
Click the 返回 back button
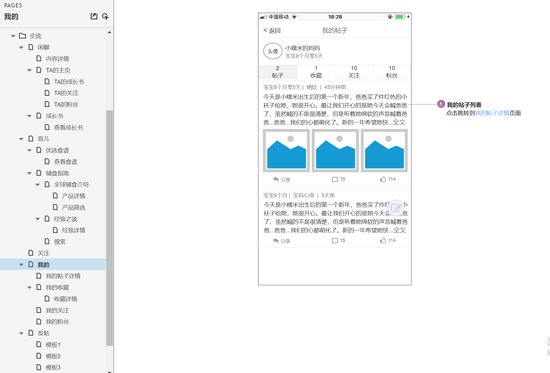click(272, 31)
